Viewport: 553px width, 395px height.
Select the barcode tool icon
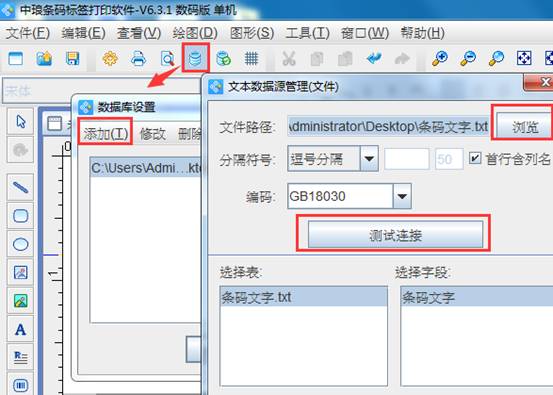[x=20, y=385]
